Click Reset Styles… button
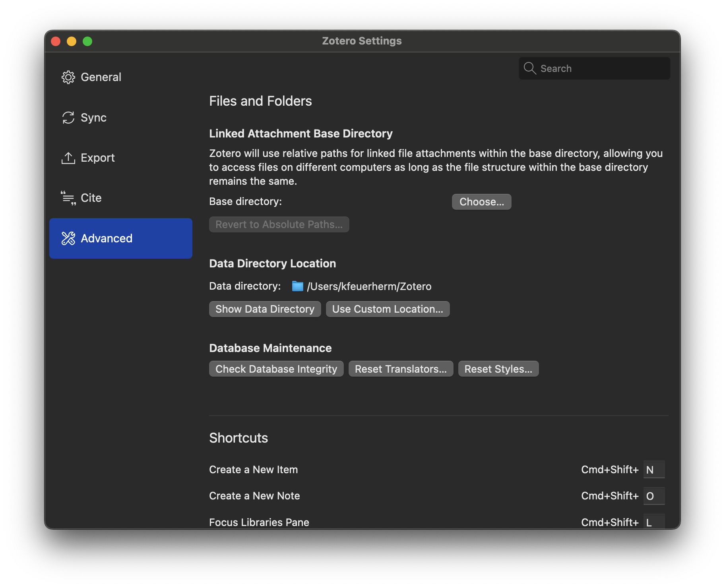 coord(498,369)
